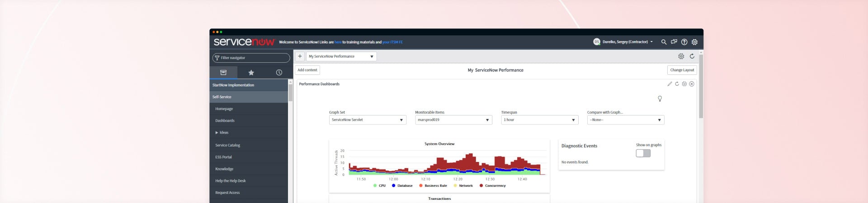
Task: Open history clock tab in navigator
Action: pos(279,73)
